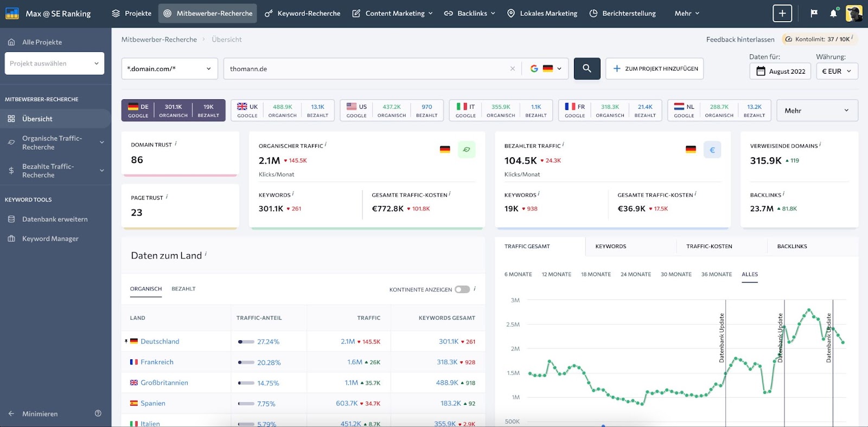Viewport: 868px width, 427px height.
Task: Click the Großbritannien traffic share bar
Action: (246, 383)
